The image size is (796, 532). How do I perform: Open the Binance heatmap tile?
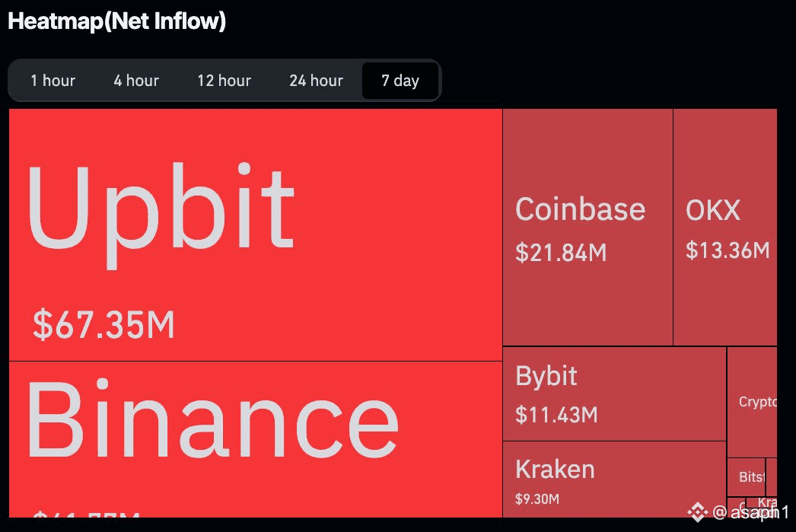pyautogui.click(x=256, y=440)
